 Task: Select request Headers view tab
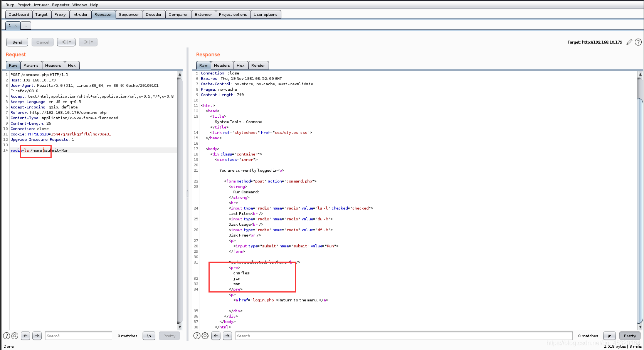(53, 66)
